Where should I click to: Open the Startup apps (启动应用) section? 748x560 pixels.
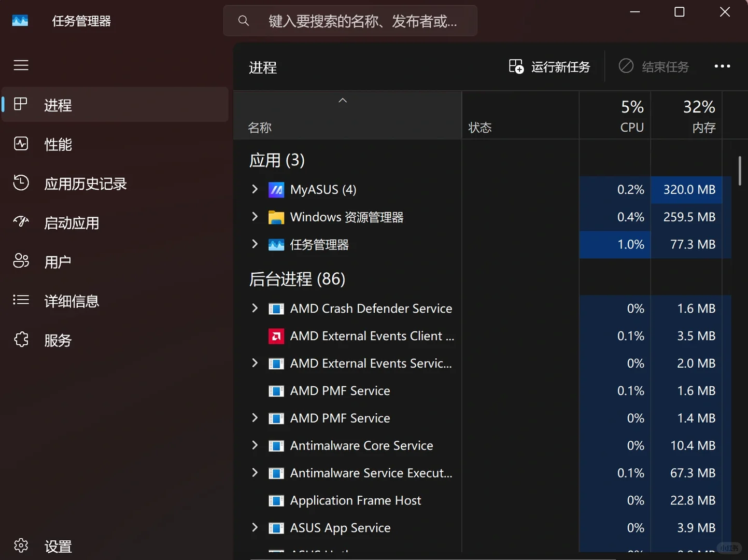[x=72, y=222]
